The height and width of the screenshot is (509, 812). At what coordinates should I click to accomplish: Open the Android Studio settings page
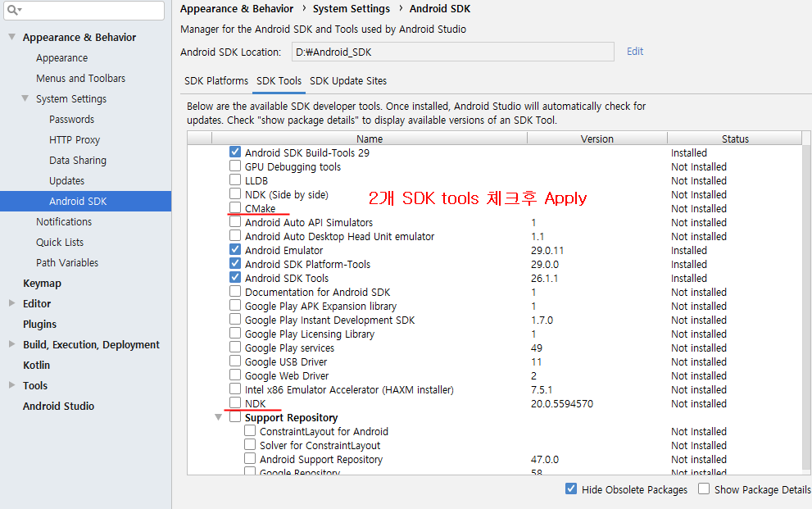(58, 406)
